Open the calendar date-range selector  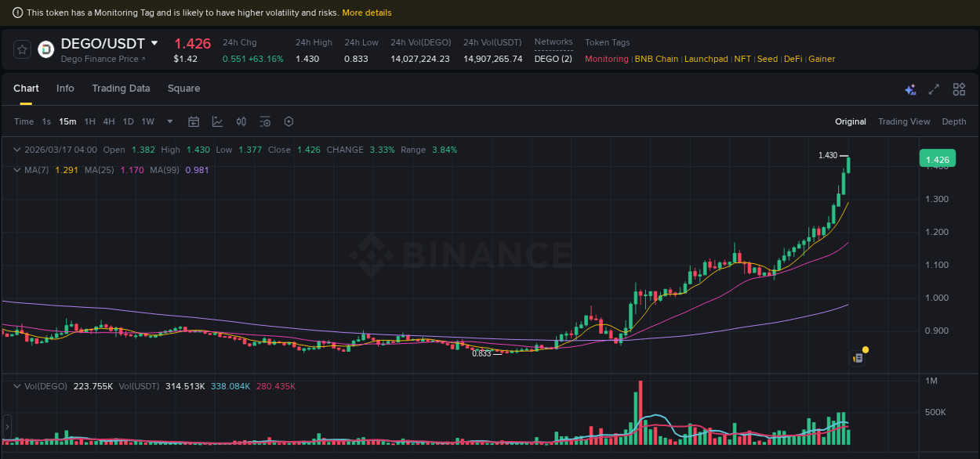click(x=194, y=121)
